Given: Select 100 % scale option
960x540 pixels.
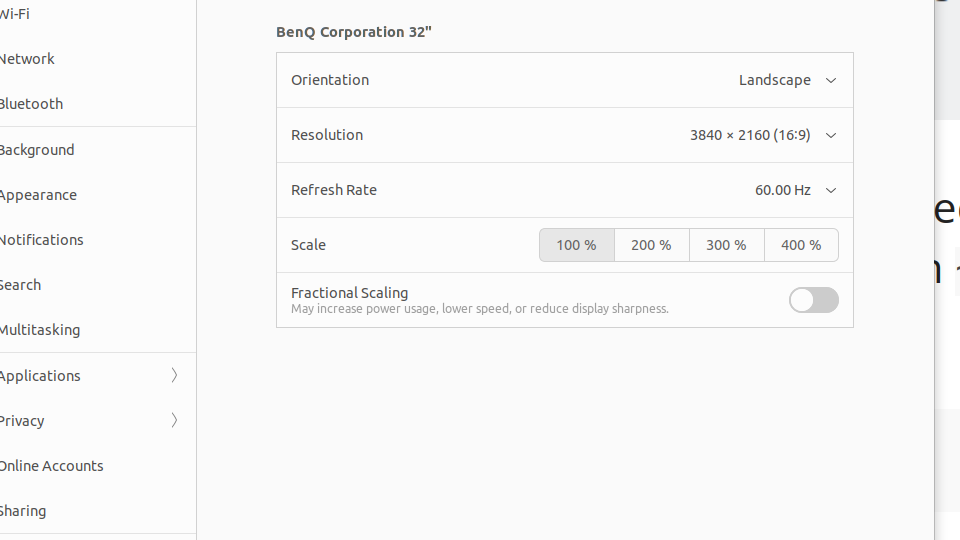Looking at the screenshot, I should [577, 245].
